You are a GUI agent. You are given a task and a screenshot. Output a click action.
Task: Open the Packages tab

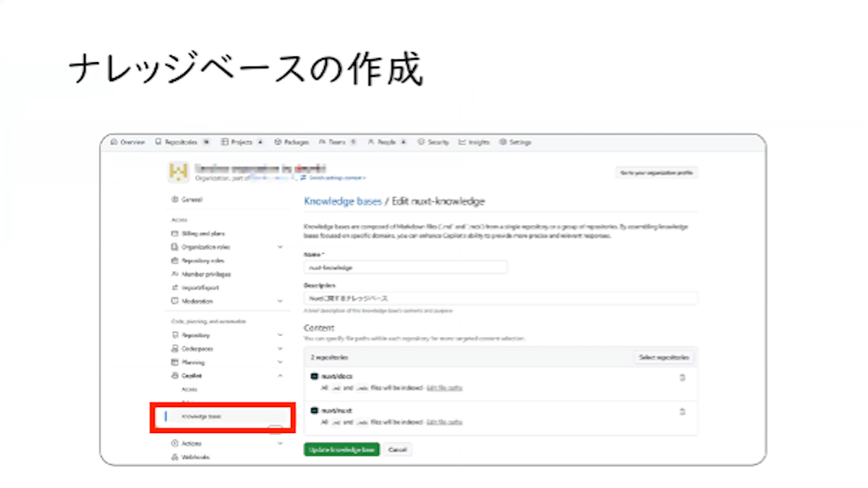point(292,142)
